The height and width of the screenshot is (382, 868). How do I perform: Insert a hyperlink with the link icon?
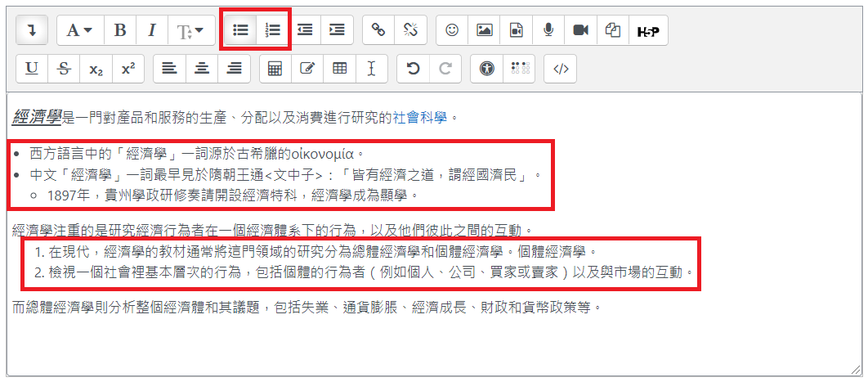click(378, 30)
